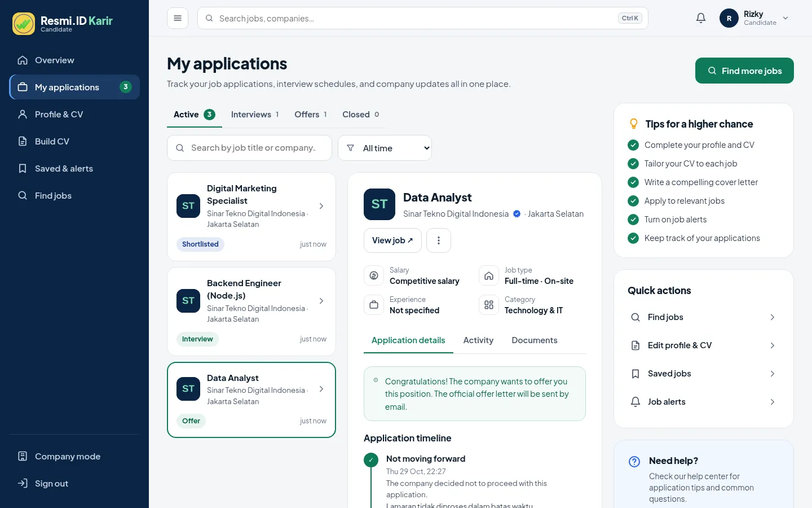Click the ST logo on Backend Engineer card
Image resolution: width=812 pixels, height=508 pixels.
[188, 301]
